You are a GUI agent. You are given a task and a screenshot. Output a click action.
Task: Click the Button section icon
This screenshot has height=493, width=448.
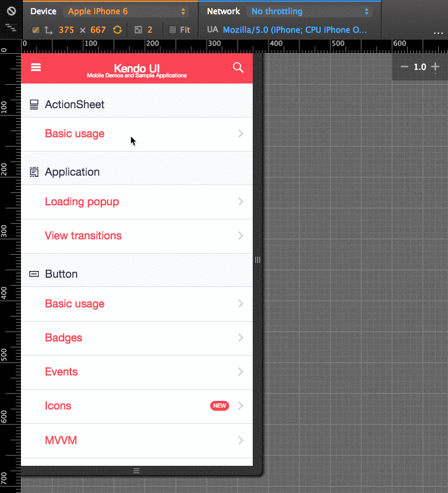pyautogui.click(x=34, y=274)
